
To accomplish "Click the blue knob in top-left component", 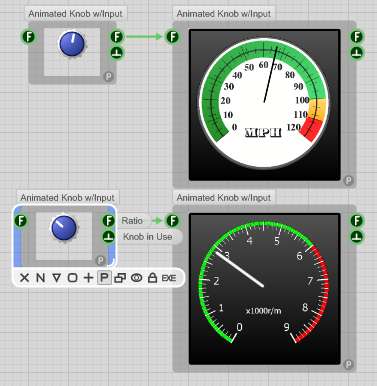I will 72,44.
